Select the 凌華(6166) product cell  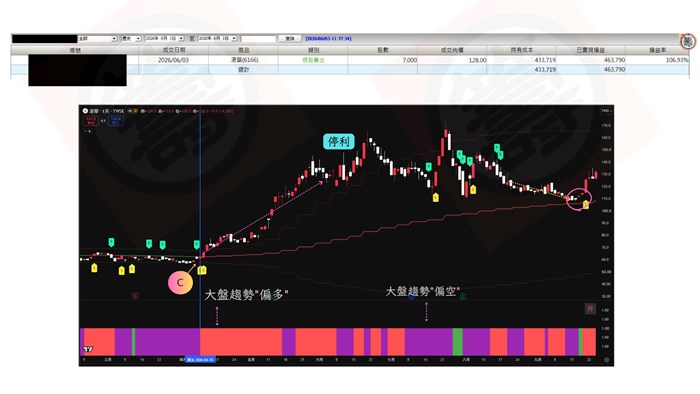[x=243, y=60]
